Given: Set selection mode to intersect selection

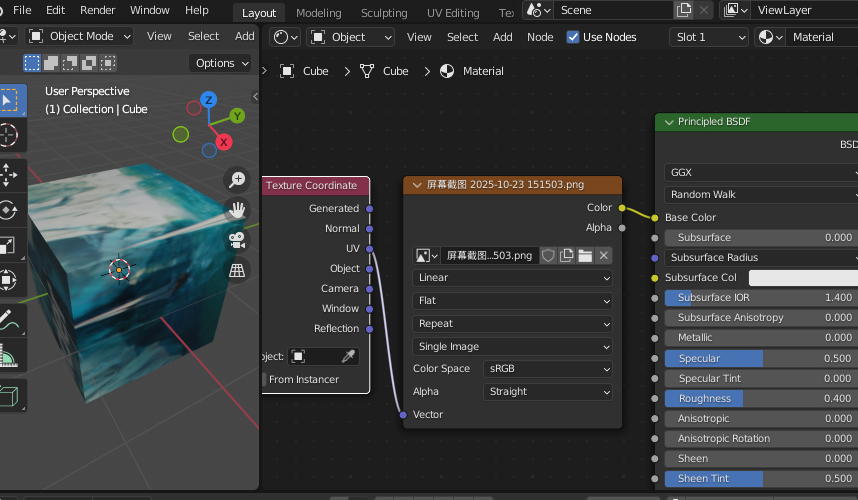Looking at the screenshot, I should point(108,63).
